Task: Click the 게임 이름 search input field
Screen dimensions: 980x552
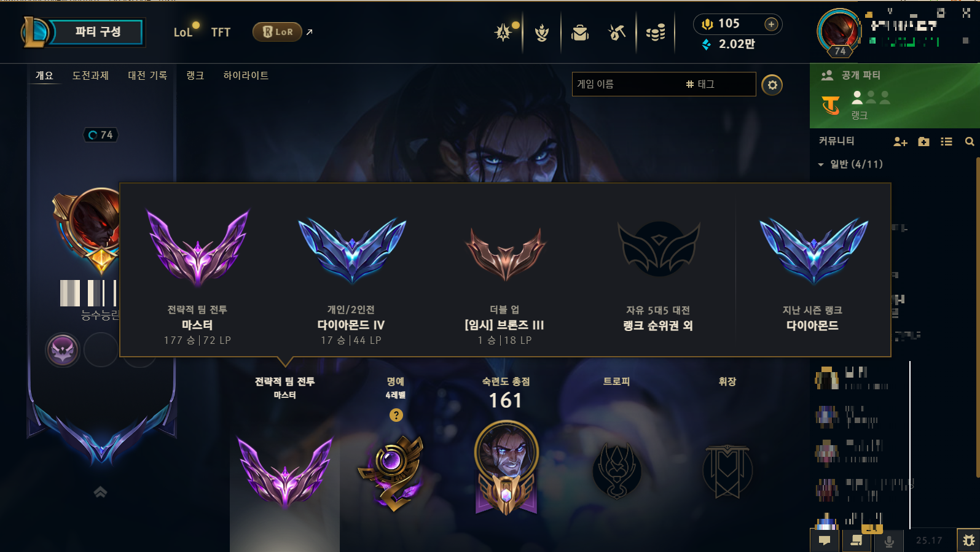Action: coord(664,84)
